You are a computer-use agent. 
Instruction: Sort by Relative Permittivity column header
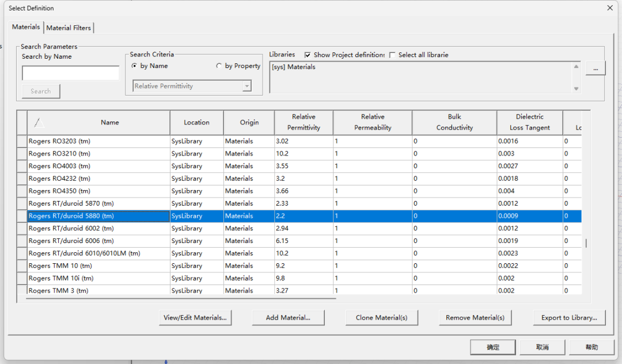pos(304,123)
